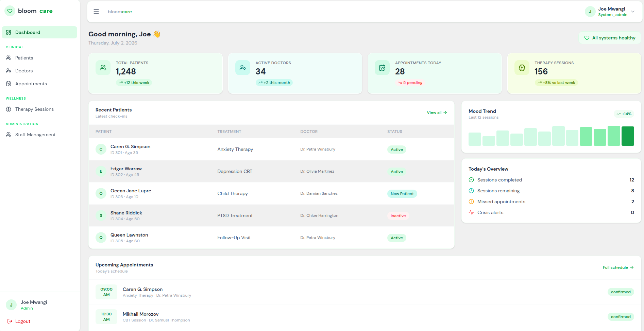The height and width of the screenshot is (331, 644).
Task: Click the PTSD Treatment cell
Action: (x=235, y=215)
